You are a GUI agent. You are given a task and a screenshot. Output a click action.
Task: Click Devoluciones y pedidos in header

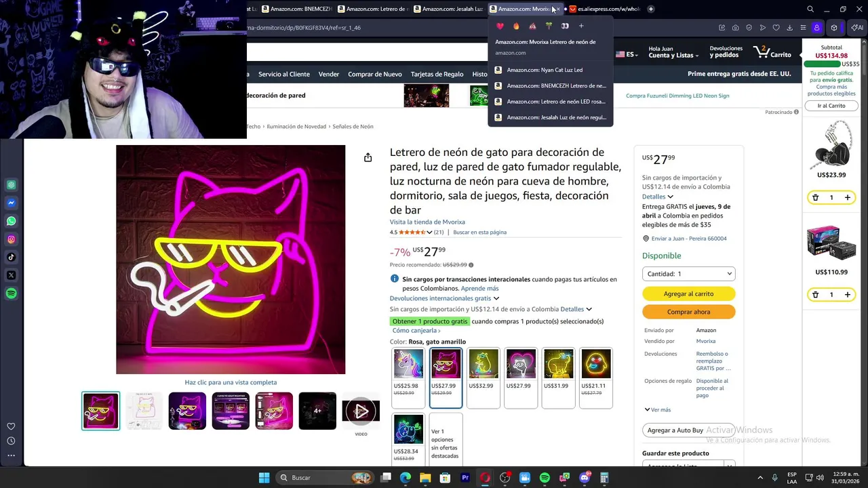click(x=726, y=52)
